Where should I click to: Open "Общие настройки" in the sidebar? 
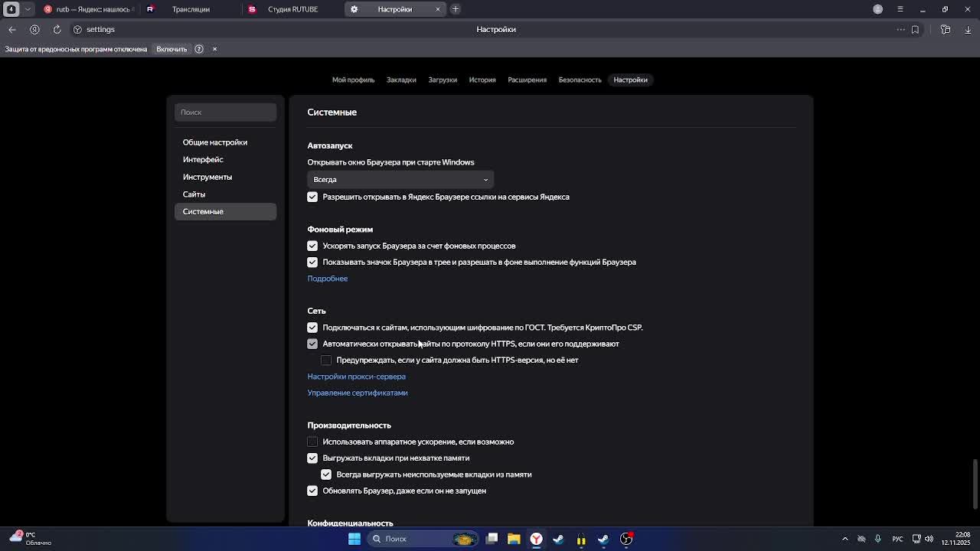pyautogui.click(x=225, y=142)
